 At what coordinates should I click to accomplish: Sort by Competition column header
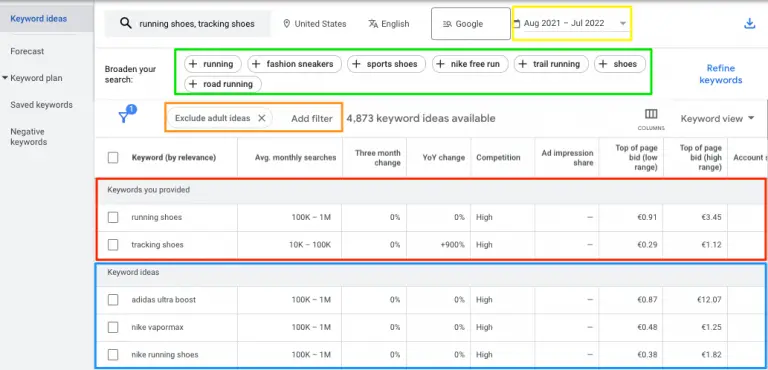coord(498,158)
